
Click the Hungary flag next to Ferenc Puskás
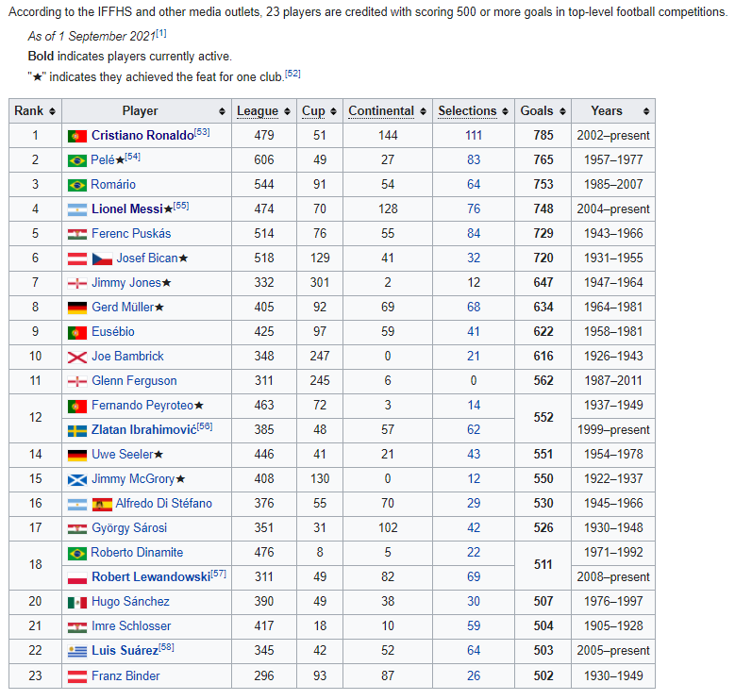tap(76, 234)
